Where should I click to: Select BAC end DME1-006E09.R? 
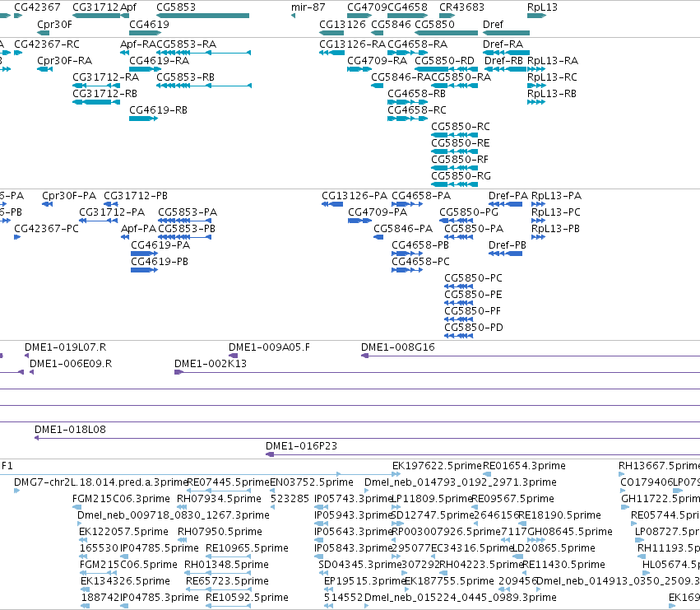pos(71,364)
